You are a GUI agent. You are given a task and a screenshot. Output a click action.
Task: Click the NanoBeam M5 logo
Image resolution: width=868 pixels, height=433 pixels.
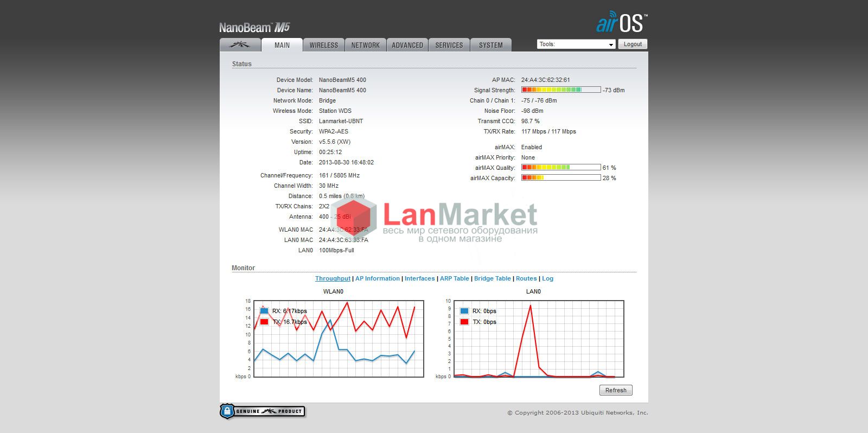click(254, 28)
